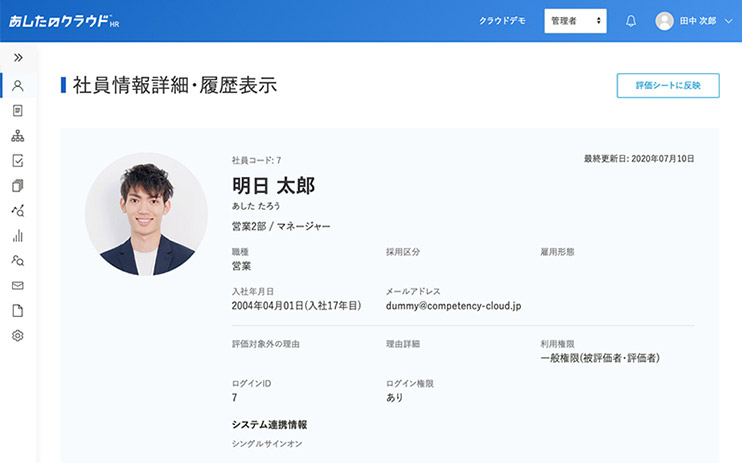
Task: Open the person search sidebar icon
Action: 18,260
